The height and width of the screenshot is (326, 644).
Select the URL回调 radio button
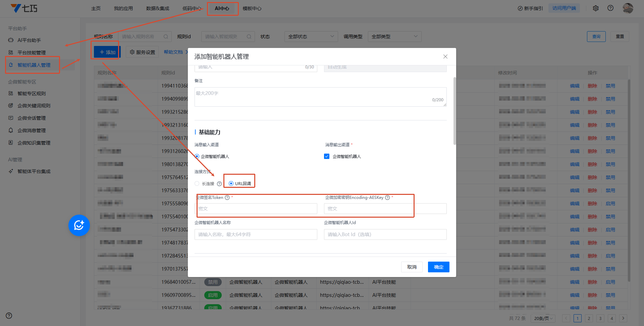click(x=231, y=183)
